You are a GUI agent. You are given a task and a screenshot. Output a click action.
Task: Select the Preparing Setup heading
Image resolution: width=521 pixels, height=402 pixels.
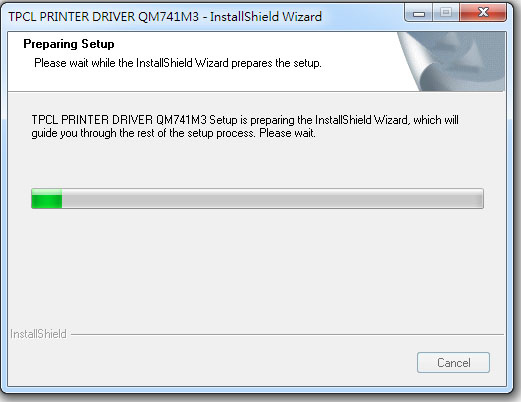[x=69, y=44]
